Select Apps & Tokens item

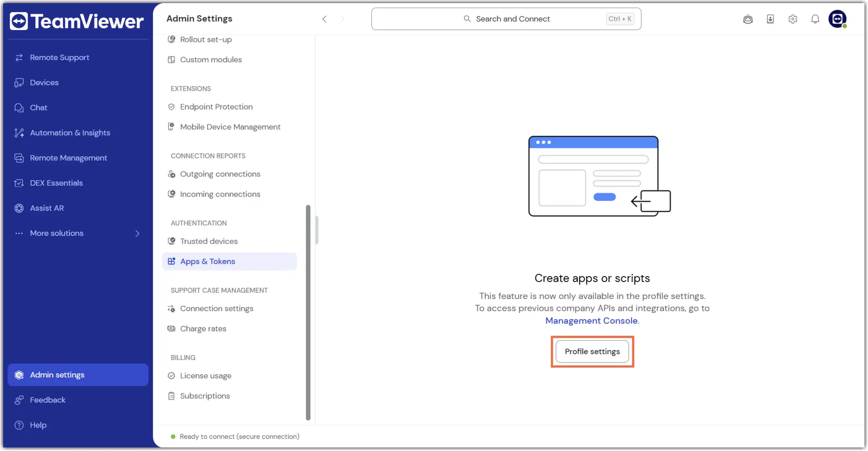click(229, 262)
